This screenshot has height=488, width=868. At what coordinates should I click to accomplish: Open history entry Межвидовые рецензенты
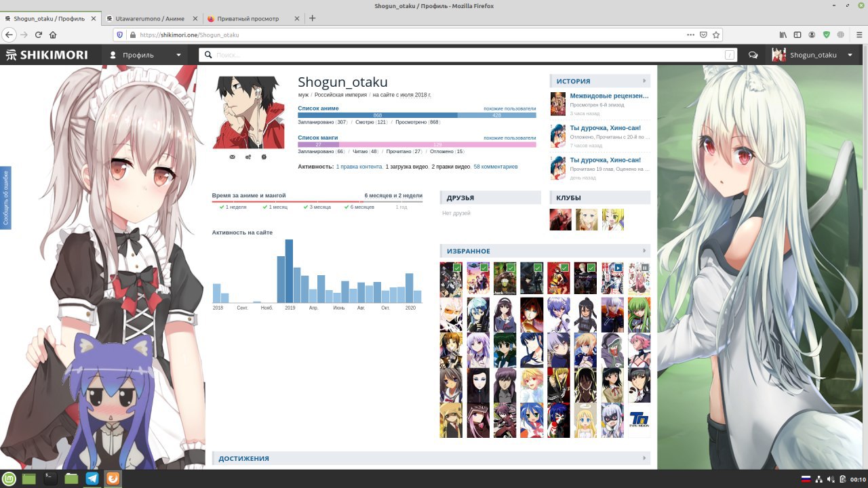[609, 96]
